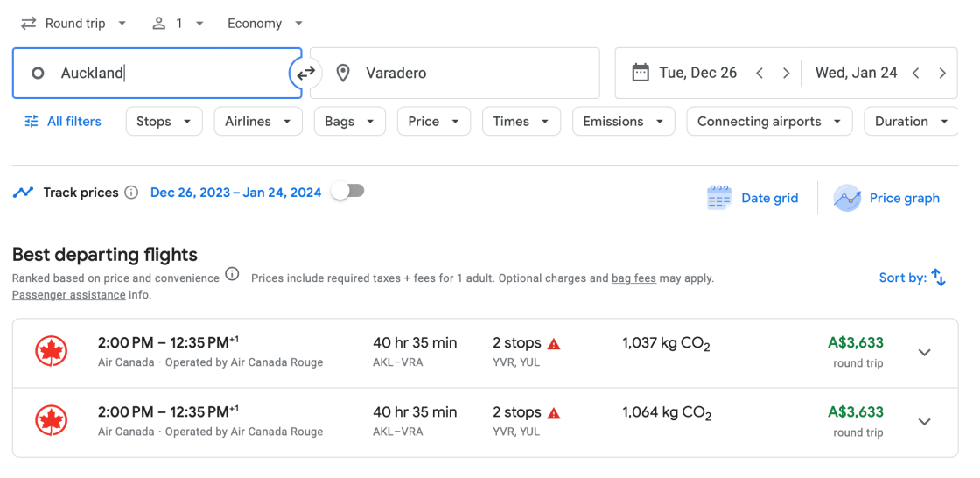Click the Track prices info icon

(x=131, y=193)
